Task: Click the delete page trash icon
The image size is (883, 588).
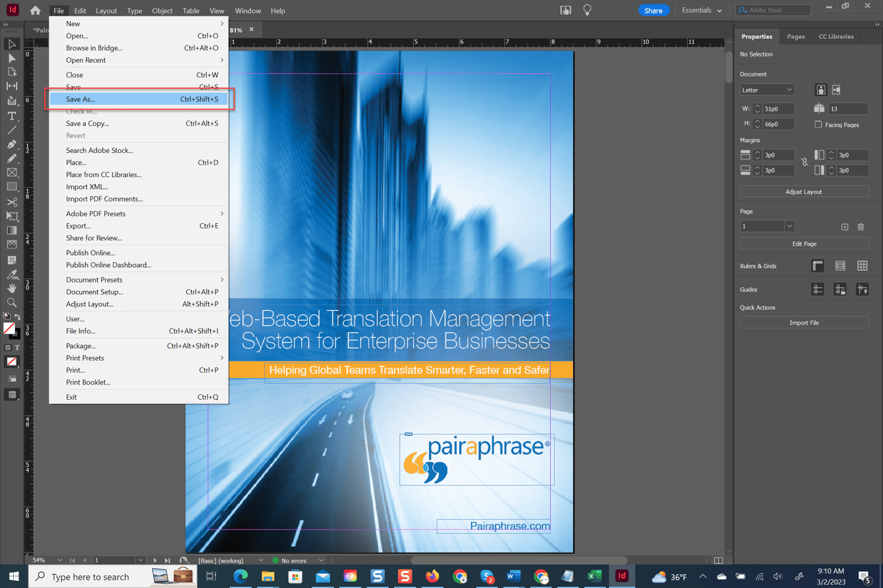Action: pos(861,227)
